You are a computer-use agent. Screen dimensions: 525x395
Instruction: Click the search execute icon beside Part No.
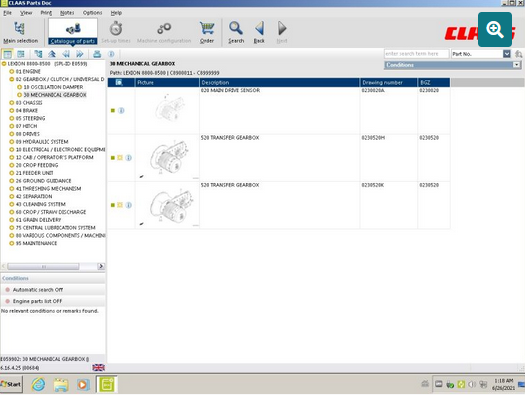pyautogui.click(x=519, y=54)
